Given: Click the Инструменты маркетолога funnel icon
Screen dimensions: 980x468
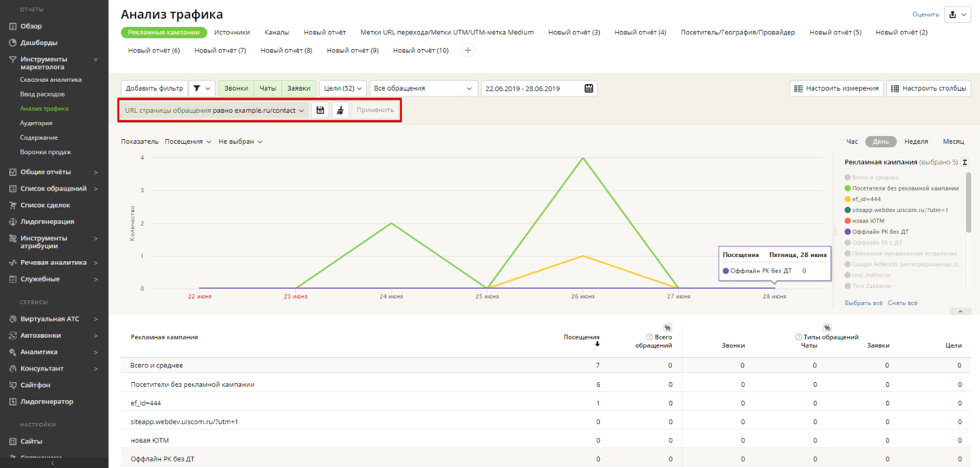Looking at the screenshot, I should pyautogui.click(x=12, y=60).
